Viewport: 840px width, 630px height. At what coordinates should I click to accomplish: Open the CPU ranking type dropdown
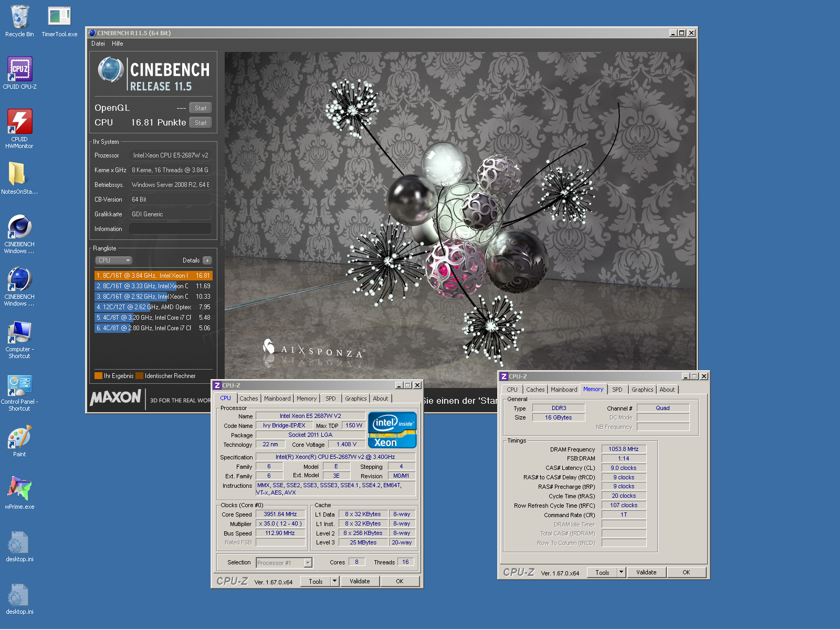113,260
